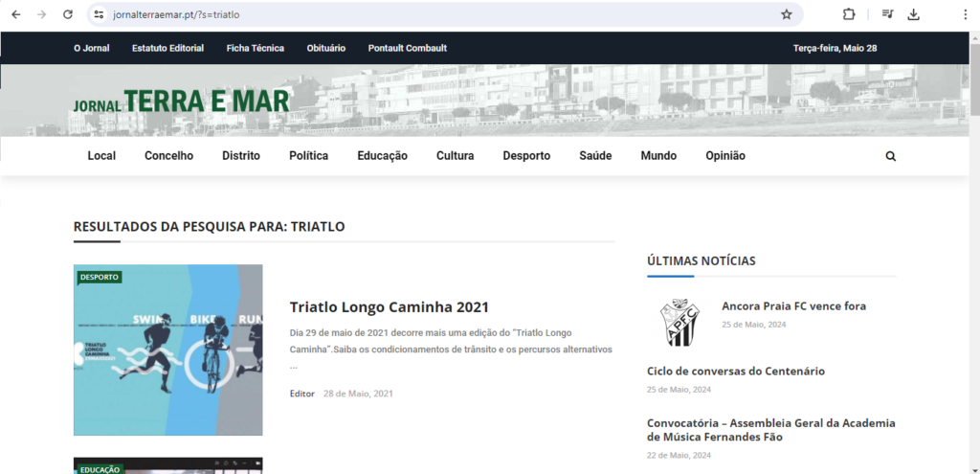
Task: Open Obituário section
Action: 326,48
